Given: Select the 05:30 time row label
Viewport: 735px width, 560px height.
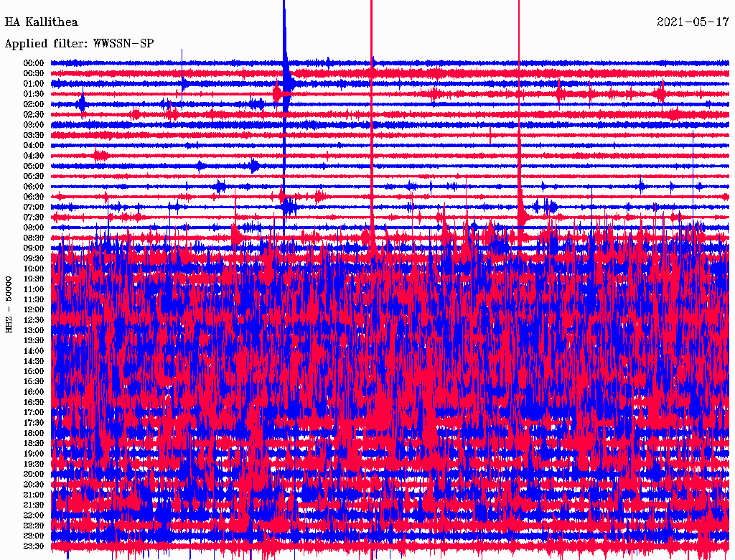Looking at the screenshot, I should 34,177.
